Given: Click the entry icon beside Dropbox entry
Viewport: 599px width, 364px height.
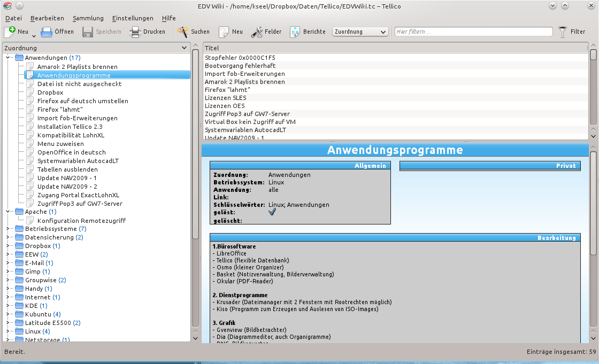Looking at the screenshot, I should click(30, 92).
